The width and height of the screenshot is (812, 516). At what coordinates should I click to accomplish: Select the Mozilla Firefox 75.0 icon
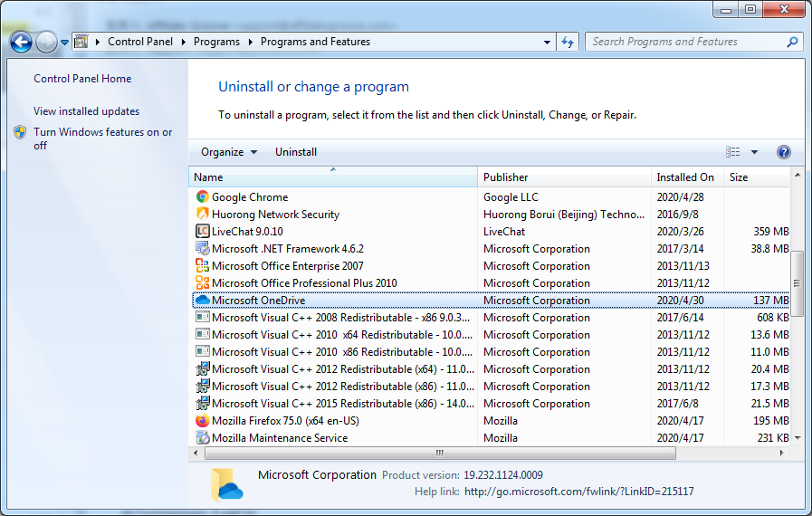[203, 421]
